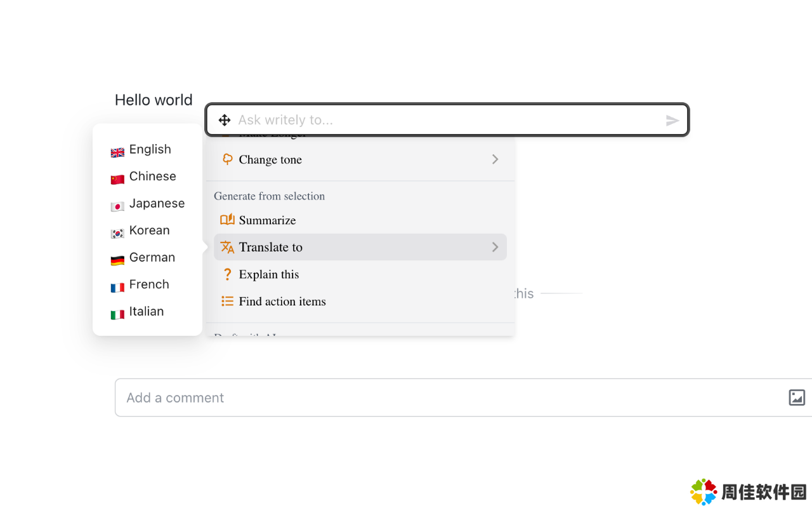Expand the Translate to submenu chevron
812x508 pixels.
click(x=495, y=247)
